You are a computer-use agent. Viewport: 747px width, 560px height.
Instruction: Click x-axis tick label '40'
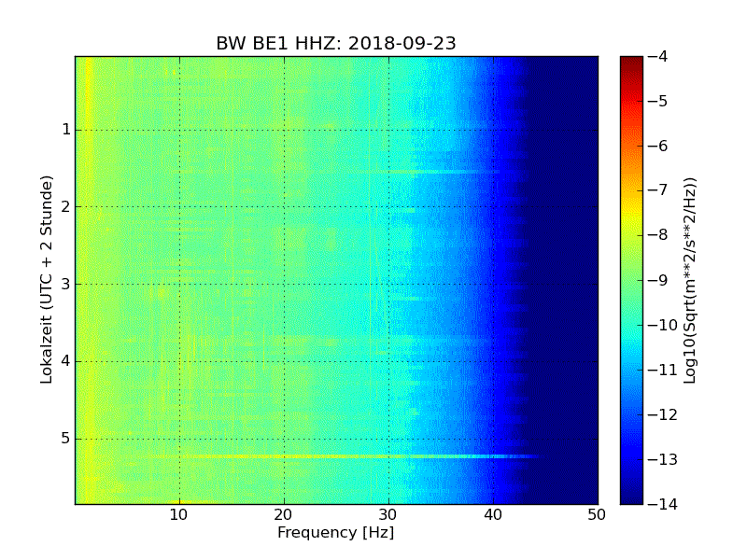point(493,515)
